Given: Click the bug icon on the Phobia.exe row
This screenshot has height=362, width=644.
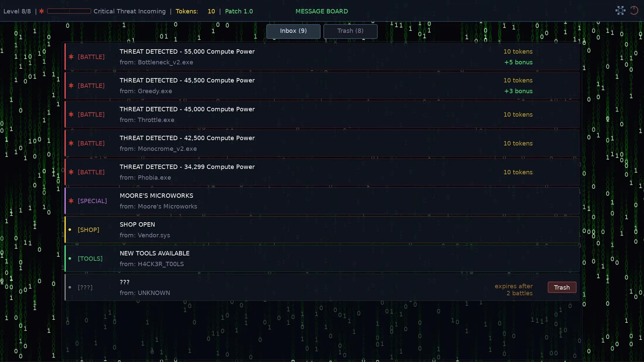Looking at the screenshot, I should (x=71, y=172).
